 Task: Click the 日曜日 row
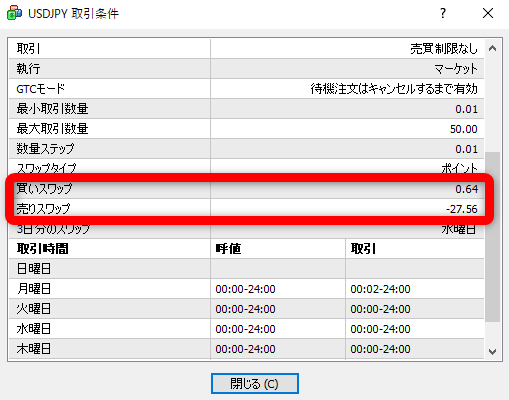pos(247,269)
